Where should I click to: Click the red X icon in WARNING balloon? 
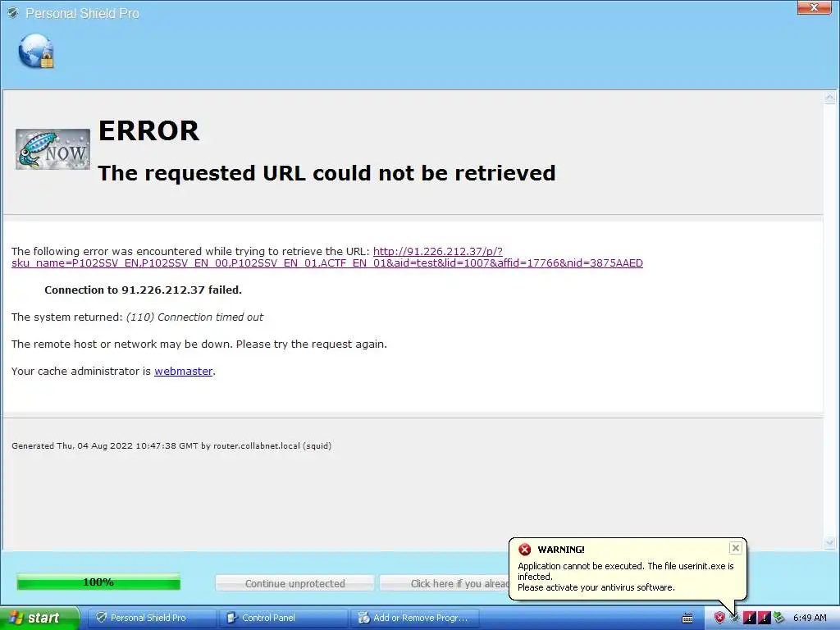click(525, 549)
